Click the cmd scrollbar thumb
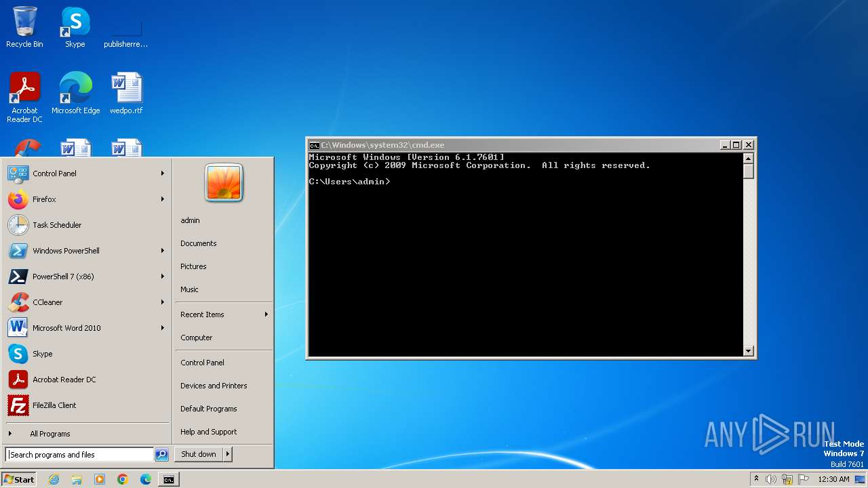Image resolution: width=868 pixels, height=488 pixels. pyautogui.click(x=749, y=171)
